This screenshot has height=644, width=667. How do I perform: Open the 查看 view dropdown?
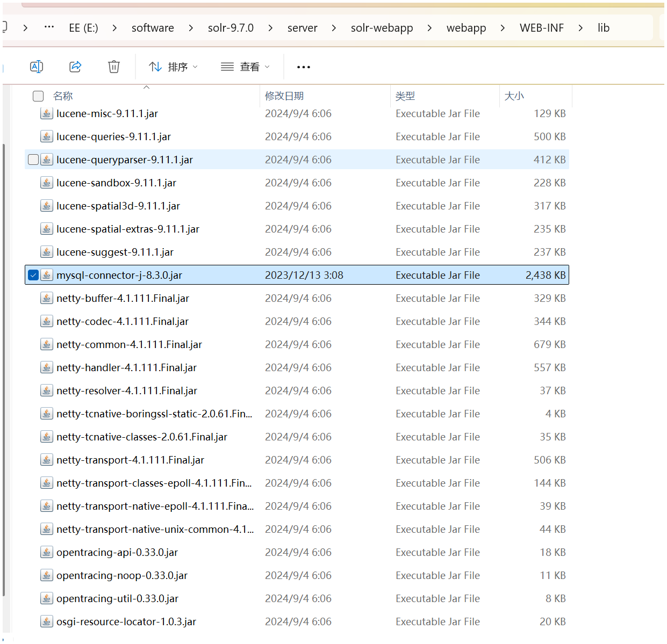pos(245,67)
